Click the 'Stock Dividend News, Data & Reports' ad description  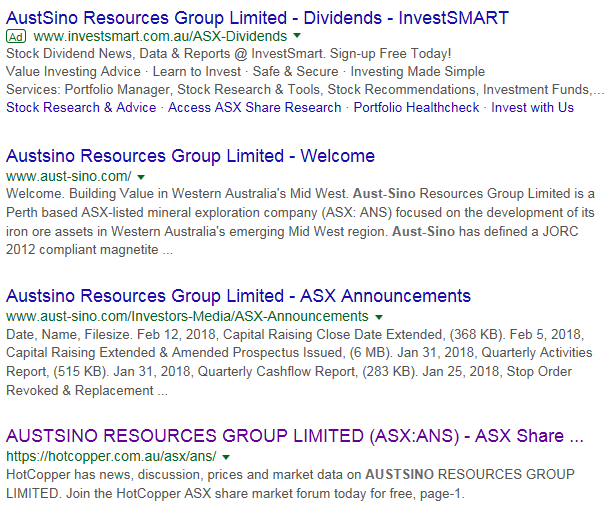click(x=229, y=53)
